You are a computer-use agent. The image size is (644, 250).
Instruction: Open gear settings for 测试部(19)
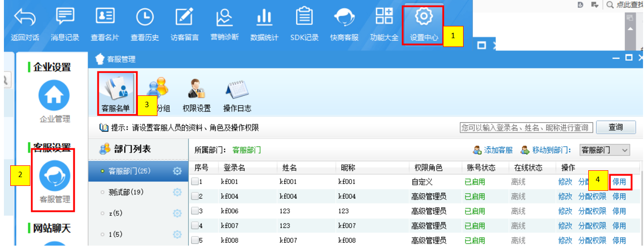click(178, 192)
